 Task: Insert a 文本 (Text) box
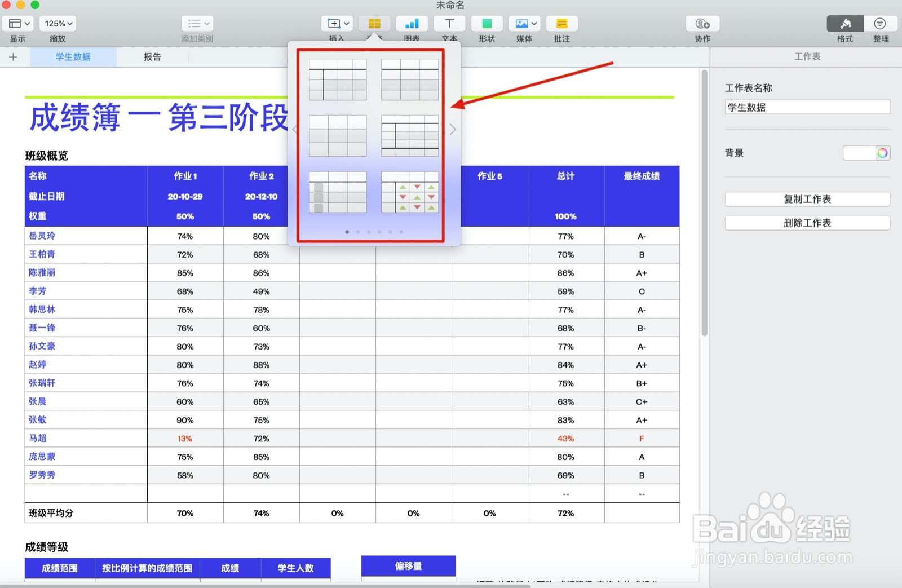pos(449,23)
